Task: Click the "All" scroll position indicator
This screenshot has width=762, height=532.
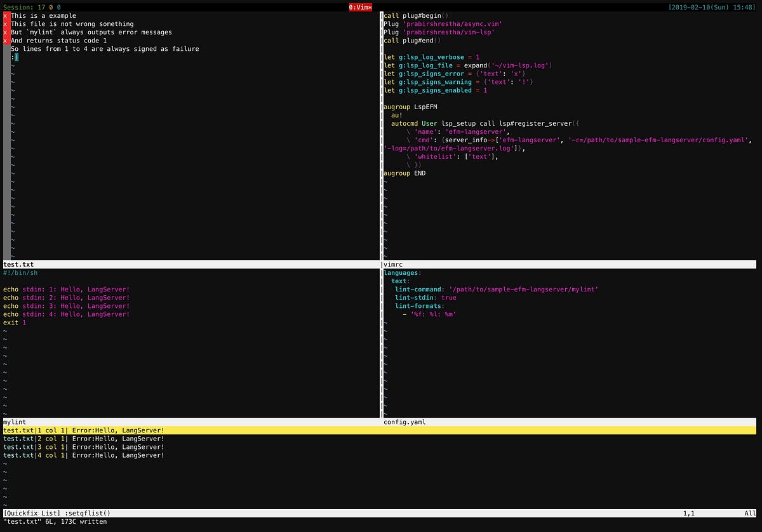Action: pyautogui.click(x=749, y=513)
